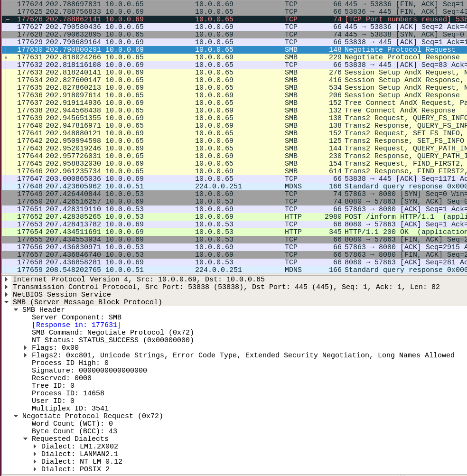Expand NetBIOS Session Service section

[x=6, y=294]
